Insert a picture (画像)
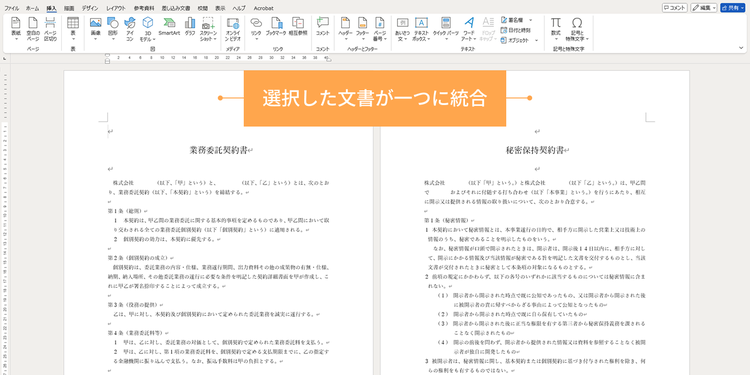 [x=96, y=28]
